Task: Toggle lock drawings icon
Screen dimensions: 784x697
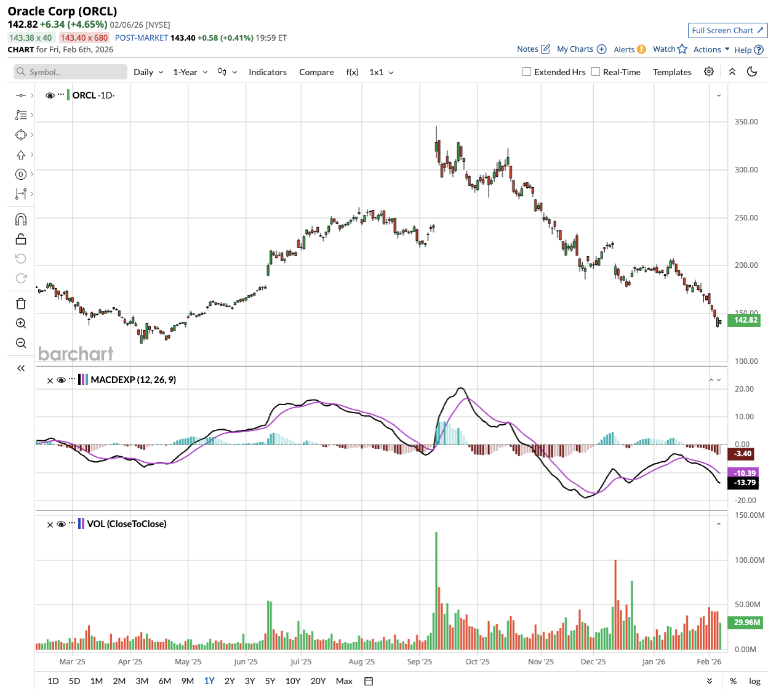Action: pos(20,240)
